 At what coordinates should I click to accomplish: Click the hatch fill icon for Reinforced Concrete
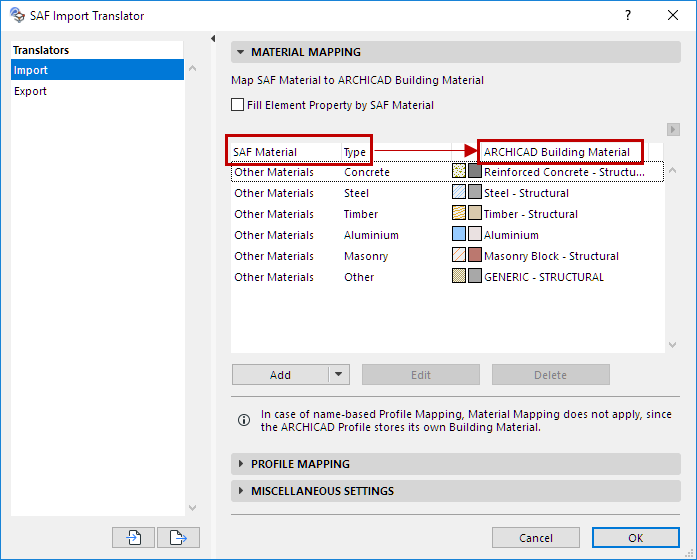[x=459, y=171]
